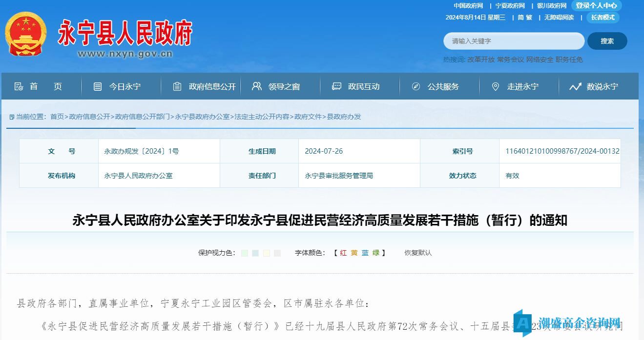This screenshot has width=644, height=340.
Task: Toggle 长者模式 elder mode
Action: click(x=602, y=18)
